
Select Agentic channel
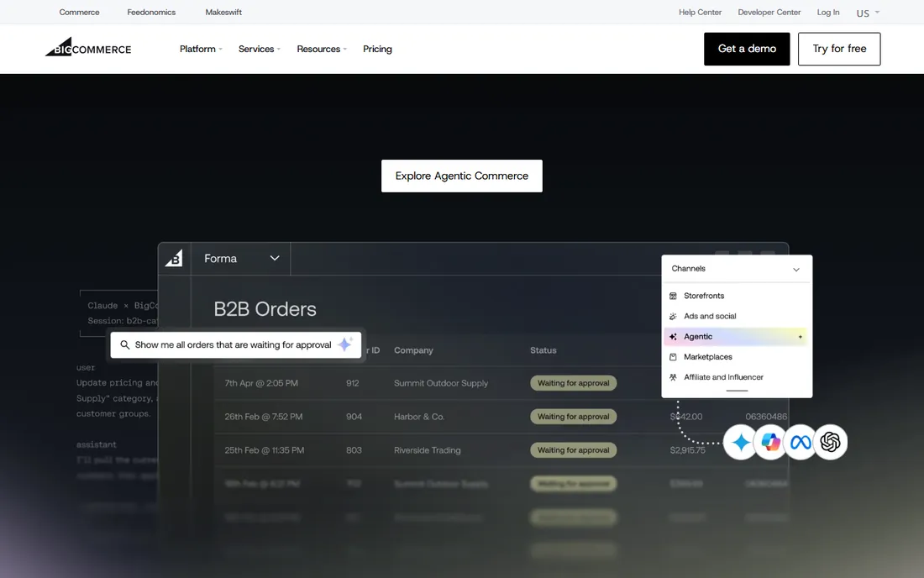pyautogui.click(x=737, y=336)
